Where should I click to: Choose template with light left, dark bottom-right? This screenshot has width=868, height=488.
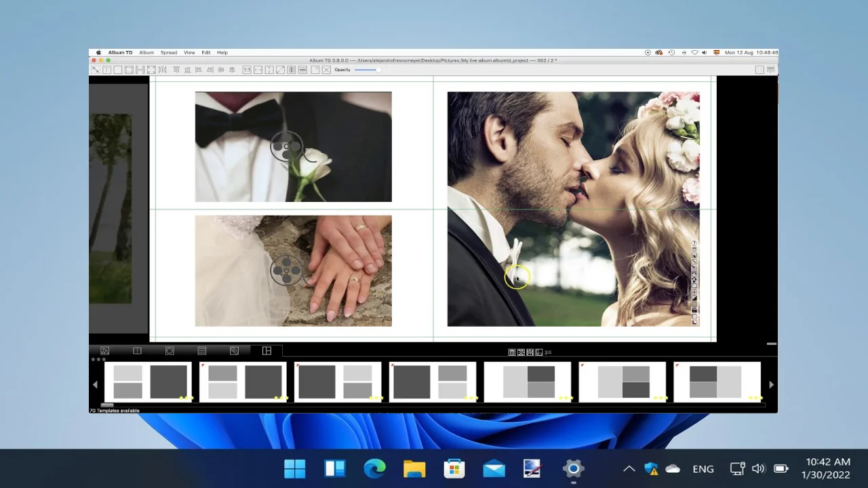click(622, 382)
